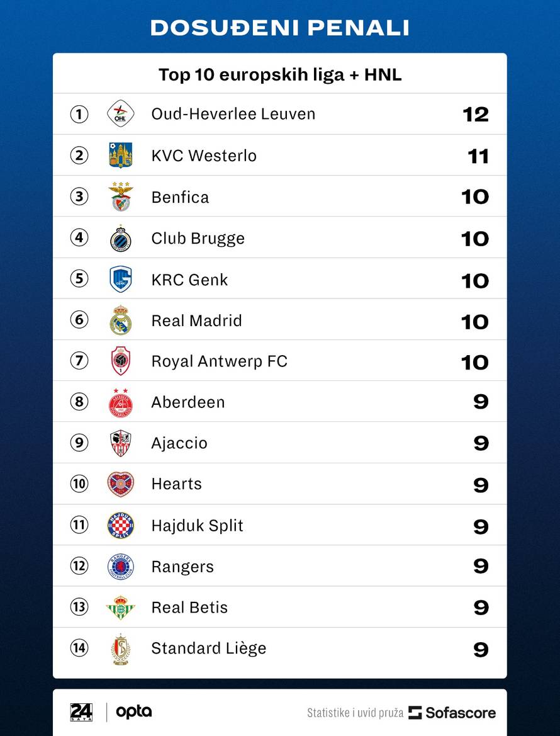Viewport: 560px width, 736px height.
Task: Click the Club Brugge badge
Action: click(120, 238)
